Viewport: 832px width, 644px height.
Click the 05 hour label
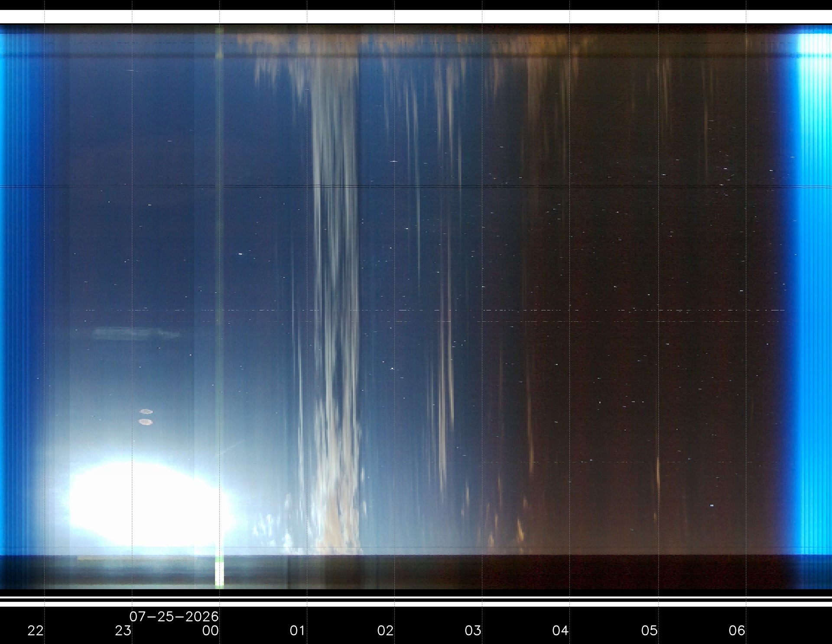(x=649, y=631)
